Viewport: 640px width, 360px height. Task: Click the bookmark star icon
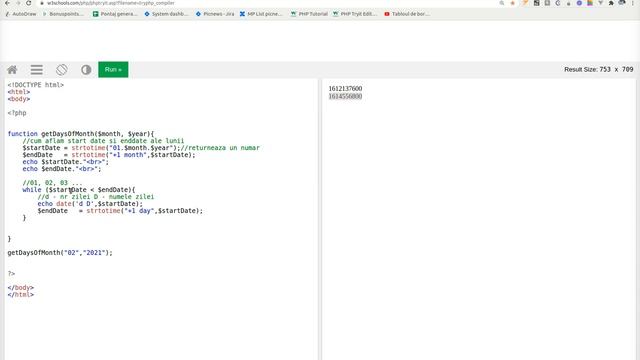(x=513, y=3)
